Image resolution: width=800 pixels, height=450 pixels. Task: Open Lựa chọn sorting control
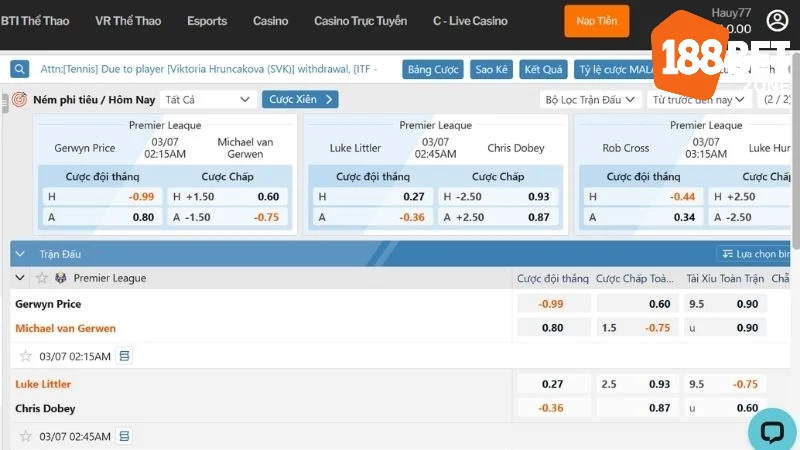(x=755, y=254)
